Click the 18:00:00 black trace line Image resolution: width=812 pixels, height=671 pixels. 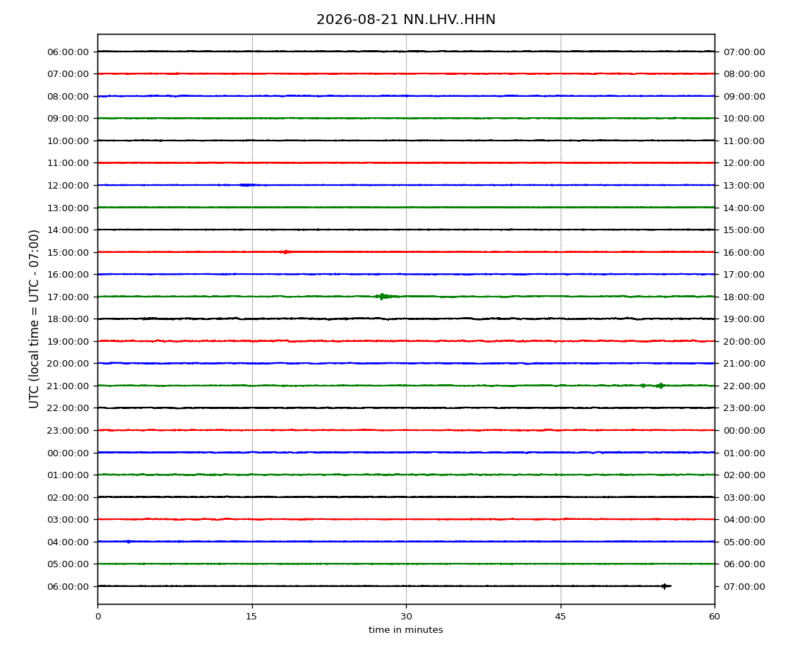(x=406, y=319)
